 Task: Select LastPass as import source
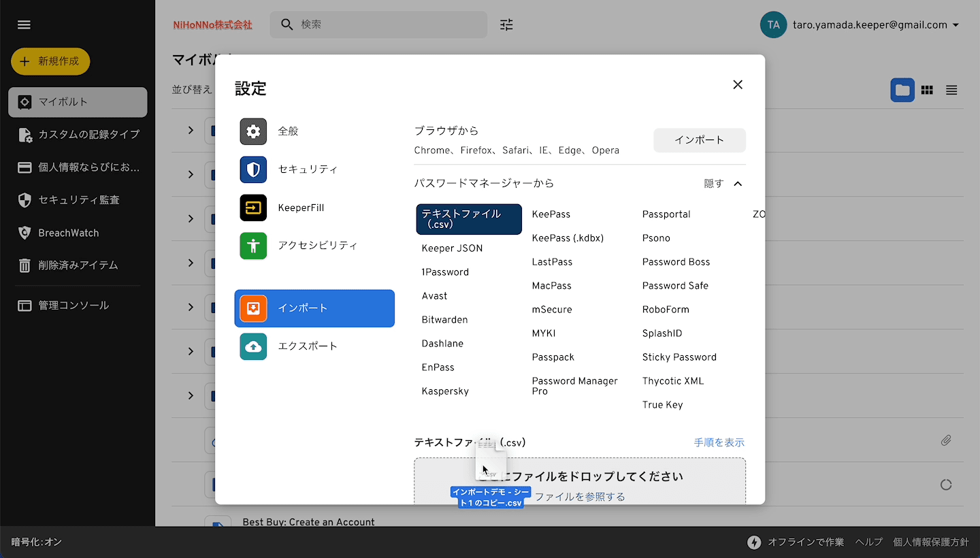click(552, 262)
